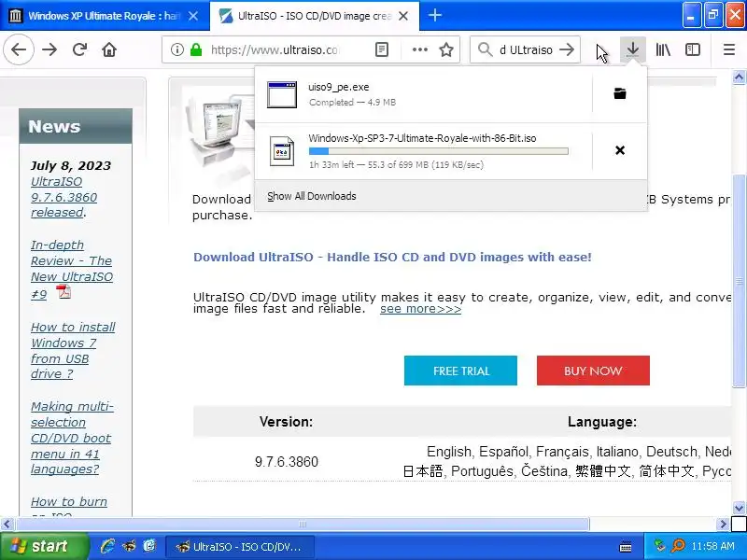
Task: Show site information icon in address bar
Action: 176,49
